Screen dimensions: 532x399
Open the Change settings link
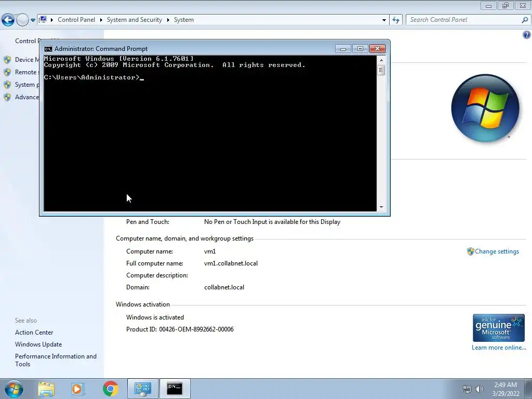click(x=497, y=251)
